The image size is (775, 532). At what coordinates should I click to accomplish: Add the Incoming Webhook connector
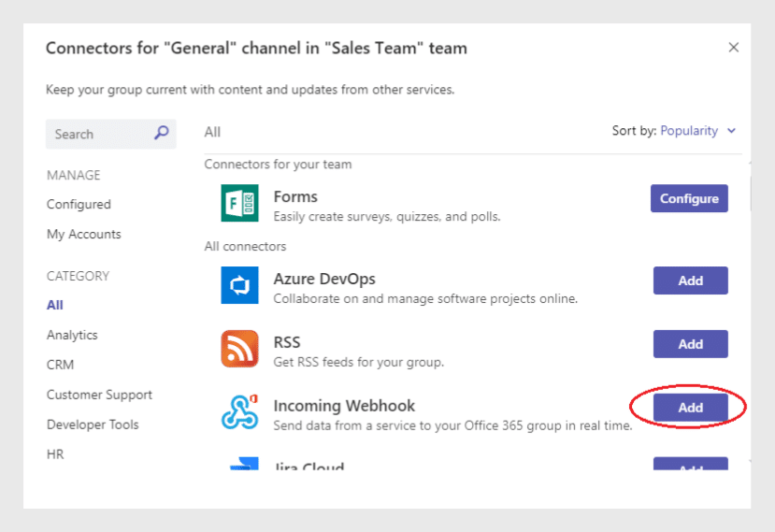pyautogui.click(x=691, y=408)
